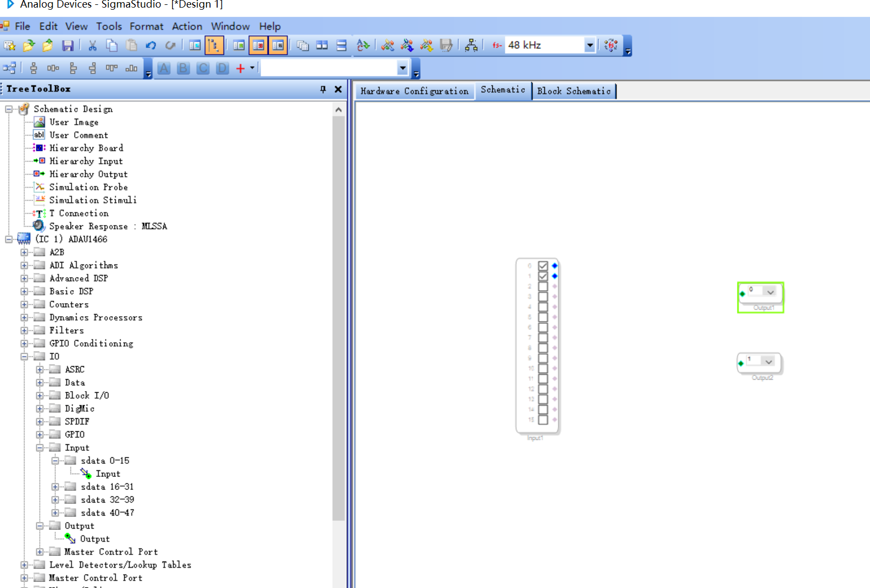Screen dimensions: 870x588
Task: Switch to the Hardware Configuration tab
Action: pyautogui.click(x=415, y=91)
